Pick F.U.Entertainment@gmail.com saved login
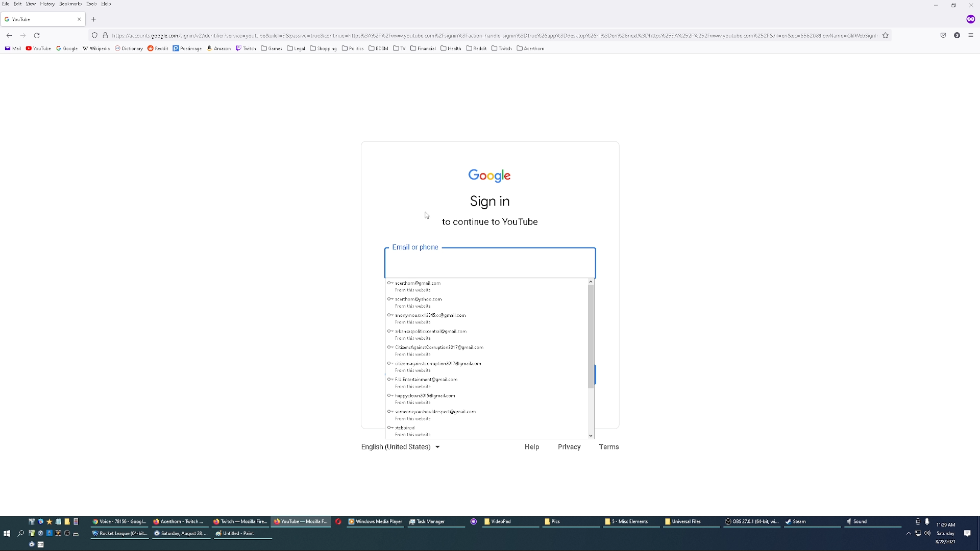The image size is (980, 551). (x=486, y=383)
